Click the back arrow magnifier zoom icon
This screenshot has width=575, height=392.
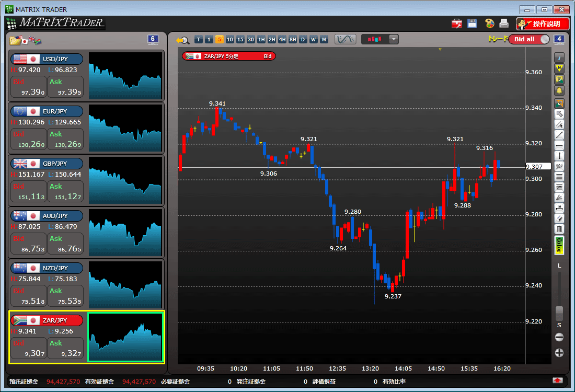[182, 40]
